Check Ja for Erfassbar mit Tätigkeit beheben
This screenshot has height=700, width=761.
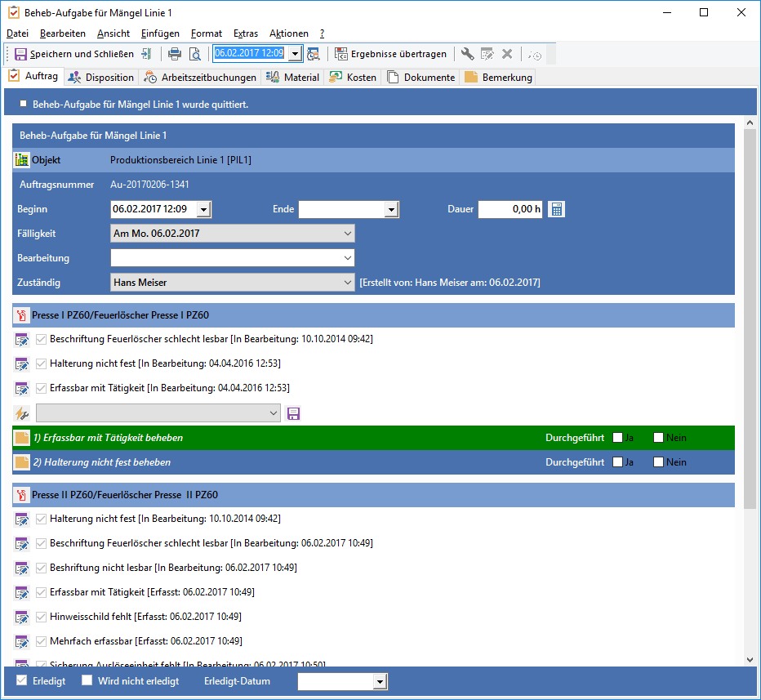618,437
